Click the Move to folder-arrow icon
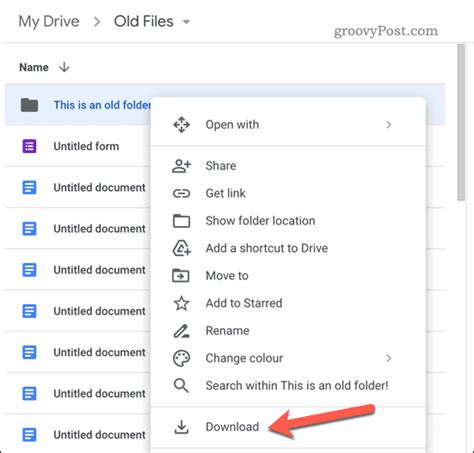474x453 pixels. click(181, 276)
